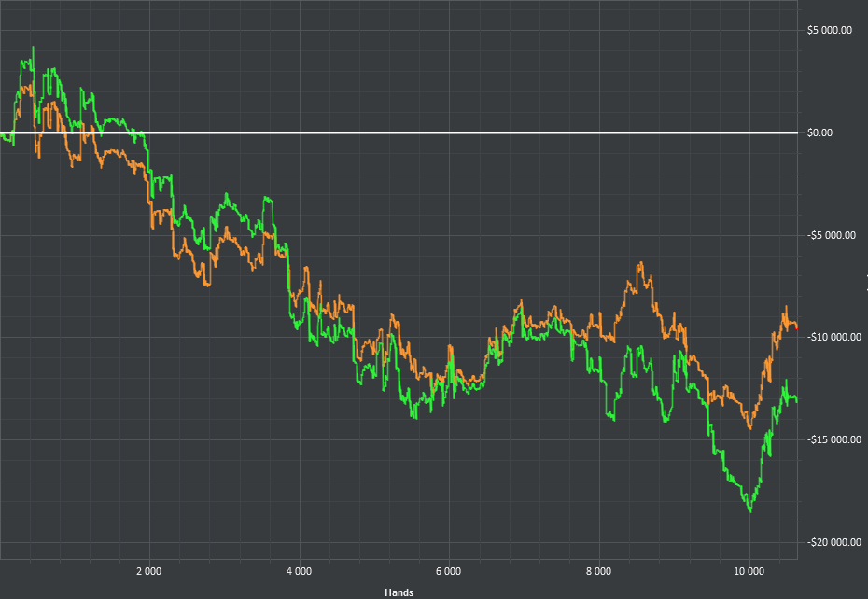Click the -$15 000.00 y-axis label
This screenshot has width=868, height=599.
pyautogui.click(x=834, y=439)
